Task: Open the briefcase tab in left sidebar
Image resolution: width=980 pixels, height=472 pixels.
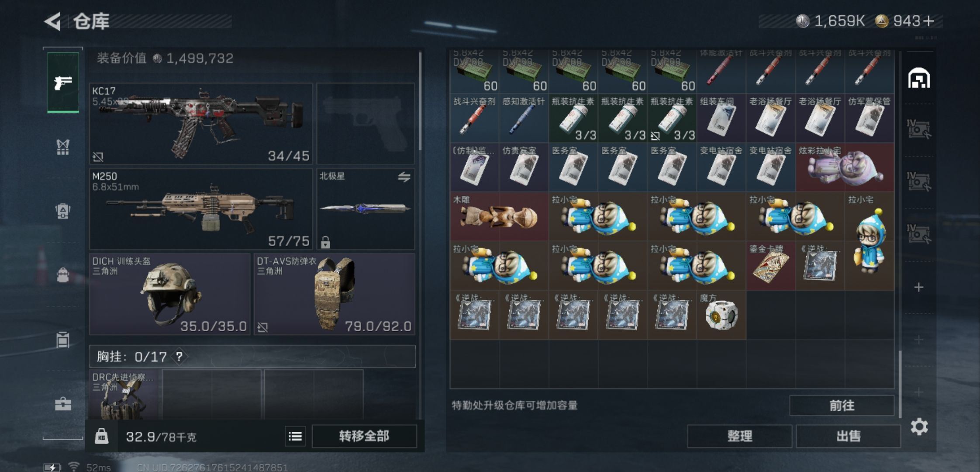Action: 63,404
